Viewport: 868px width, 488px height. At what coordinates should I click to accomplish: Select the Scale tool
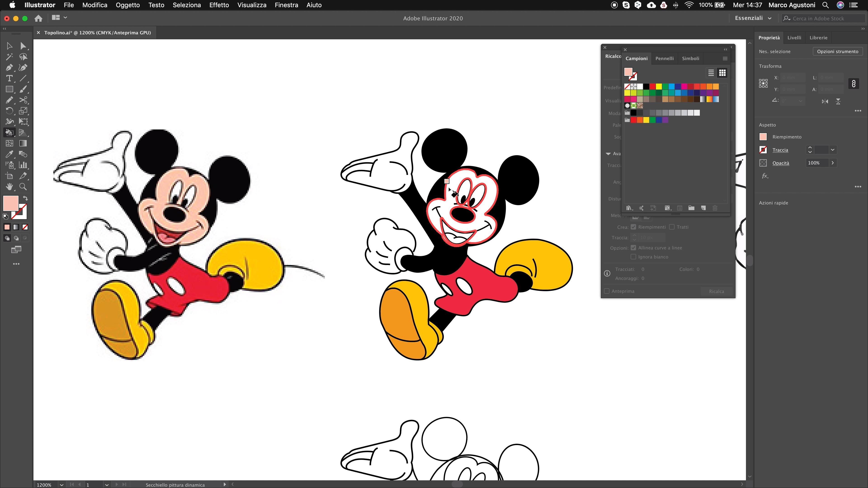tap(23, 111)
